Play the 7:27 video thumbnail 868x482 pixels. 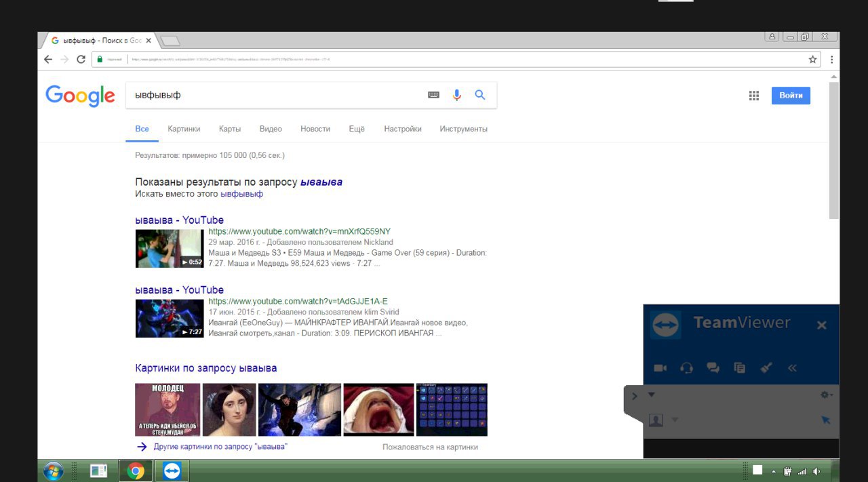170,318
